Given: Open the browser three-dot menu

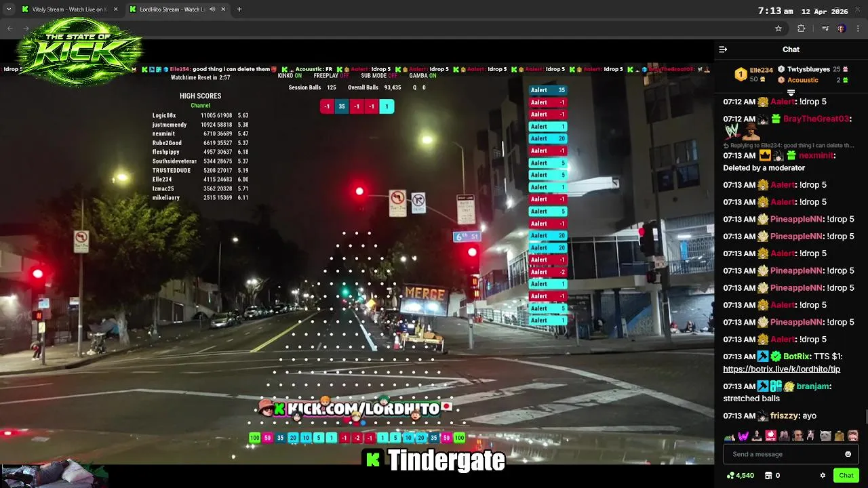Looking at the screenshot, I should tap(859, 28).
